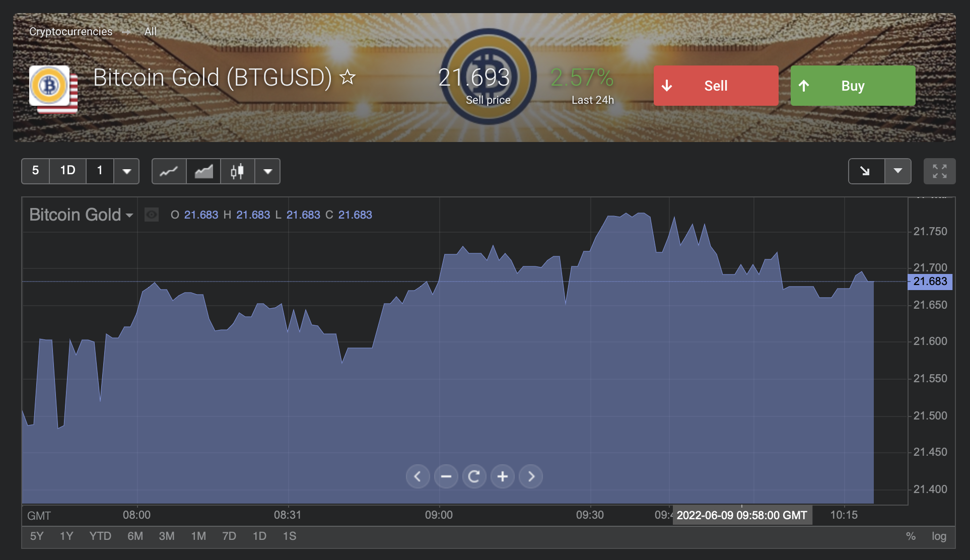Screen dimensions: 970x560
Task: Click the red Sell button
Action: [716, 86]
